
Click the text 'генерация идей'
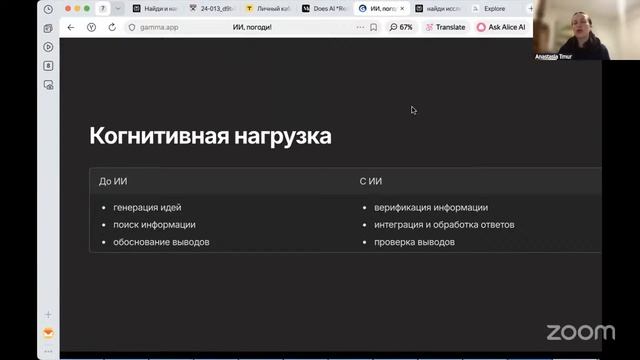tap(147, 207)
